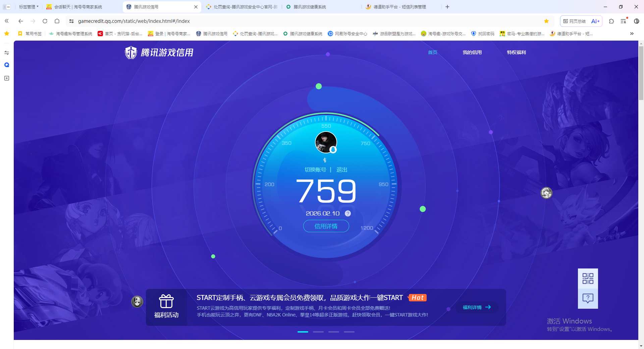
Task: Select the second carousel indicator dot
Action: click(x=318, y=332)
